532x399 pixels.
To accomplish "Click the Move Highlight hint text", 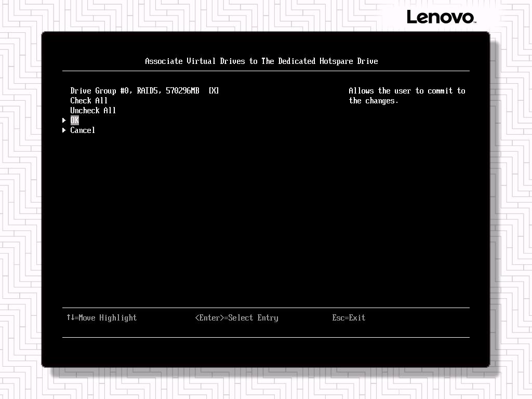I will (108, 318).
